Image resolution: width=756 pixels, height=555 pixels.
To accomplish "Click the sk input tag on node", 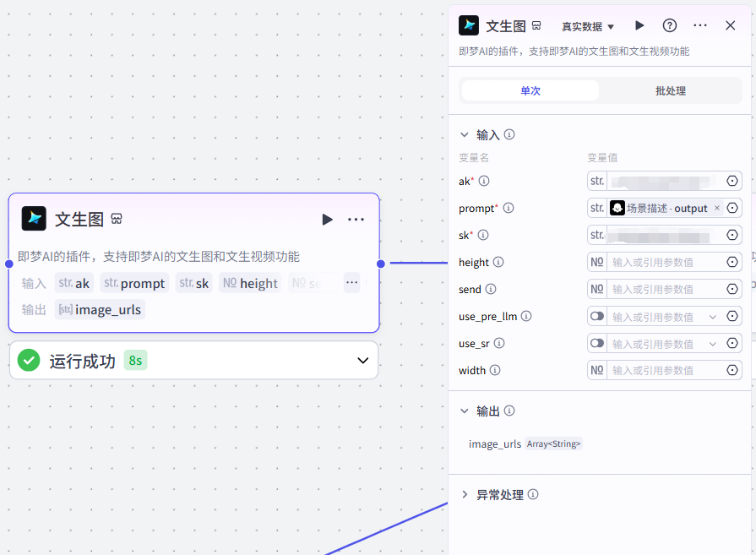I will pyautogui.click(x=193, y=283).
